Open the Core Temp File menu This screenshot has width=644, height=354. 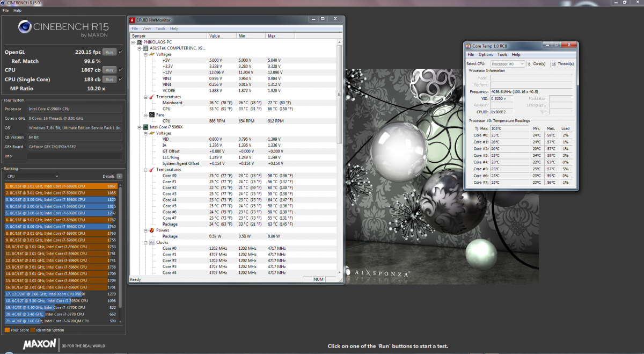coord(471,55)
